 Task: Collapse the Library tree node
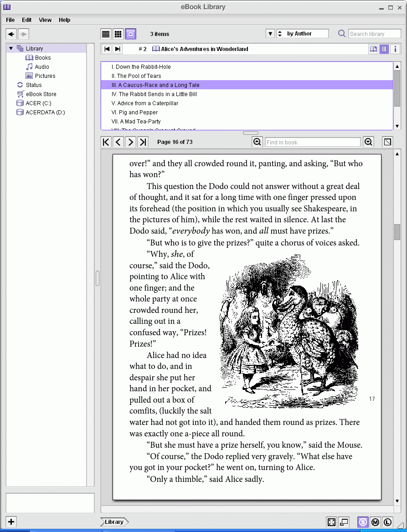pos(11,49)
